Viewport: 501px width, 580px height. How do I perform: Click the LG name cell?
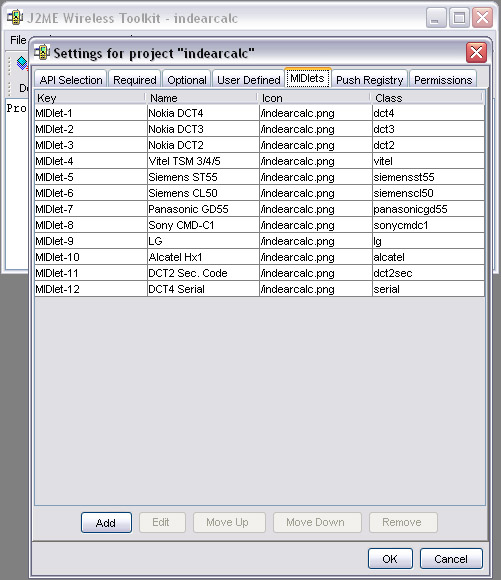pos(203,241)
